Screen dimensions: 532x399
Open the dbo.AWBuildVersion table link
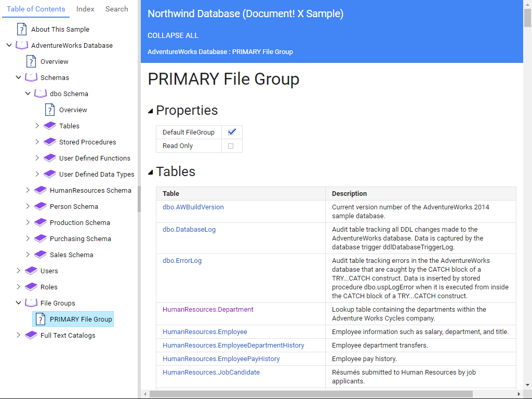click(193, 207)
